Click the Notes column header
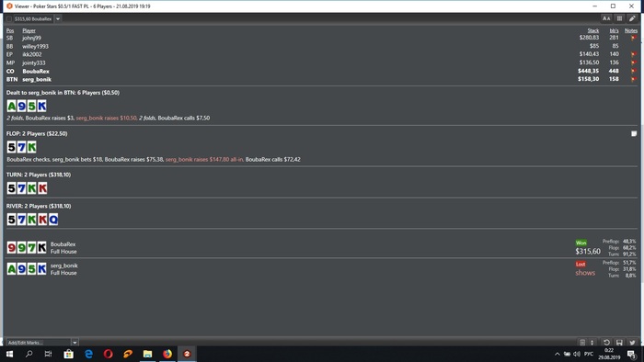 631,30
